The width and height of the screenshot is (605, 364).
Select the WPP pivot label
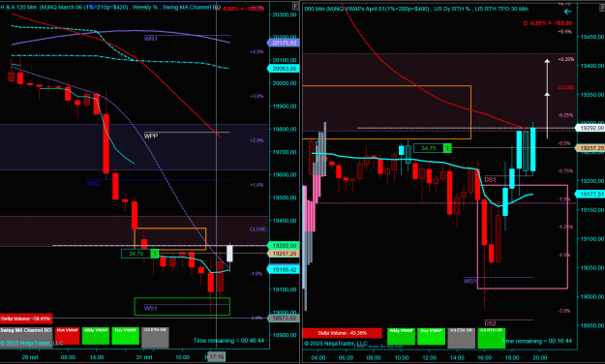point(151,136)
